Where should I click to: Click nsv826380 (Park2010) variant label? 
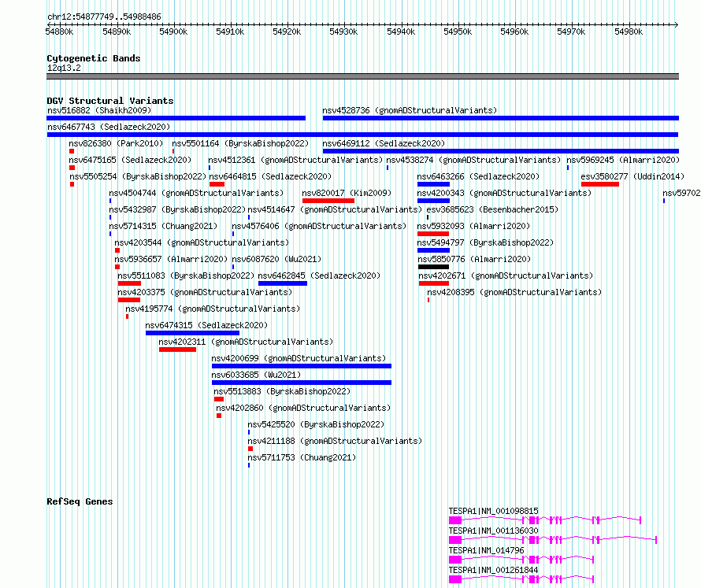[117, 143]
